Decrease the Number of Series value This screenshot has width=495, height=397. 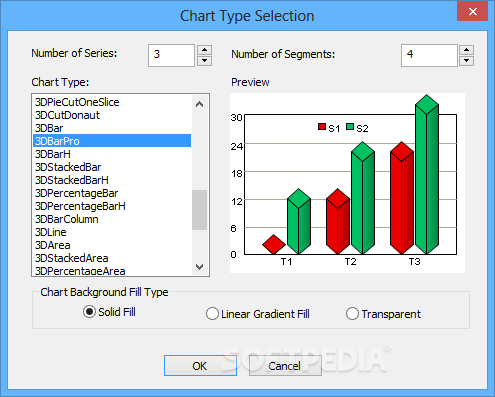(204, 61)
